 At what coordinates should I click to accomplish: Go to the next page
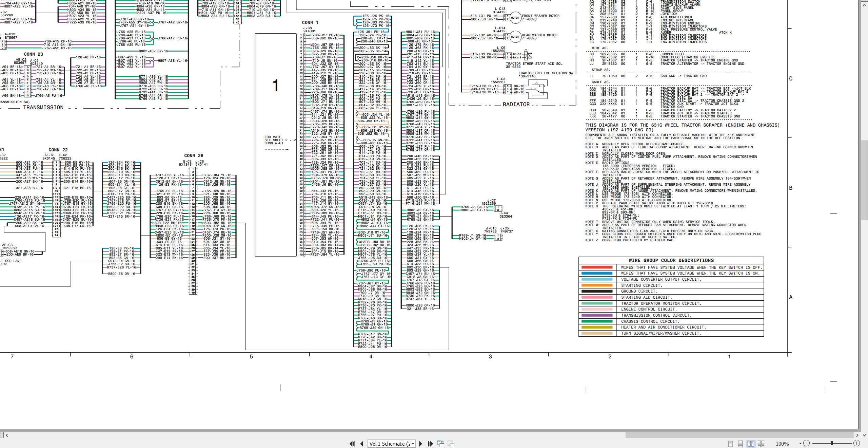[421, 444]
